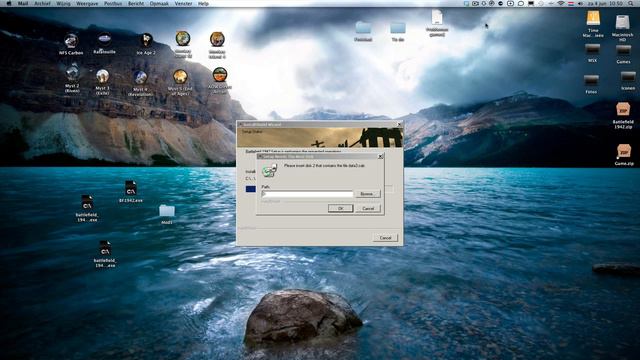Close the InstallShield Wizard window
The image size is (640, 360).
399,124
